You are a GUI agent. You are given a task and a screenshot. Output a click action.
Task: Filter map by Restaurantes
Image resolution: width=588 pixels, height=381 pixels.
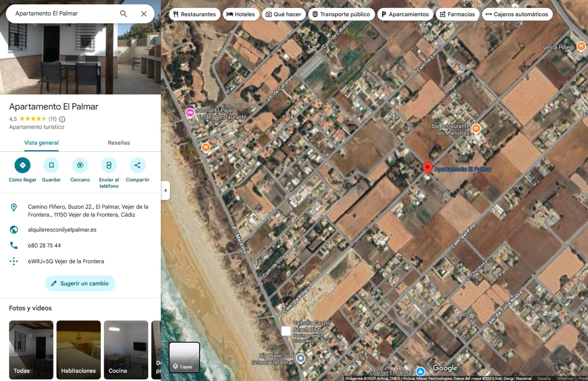[x=194, y=14]
